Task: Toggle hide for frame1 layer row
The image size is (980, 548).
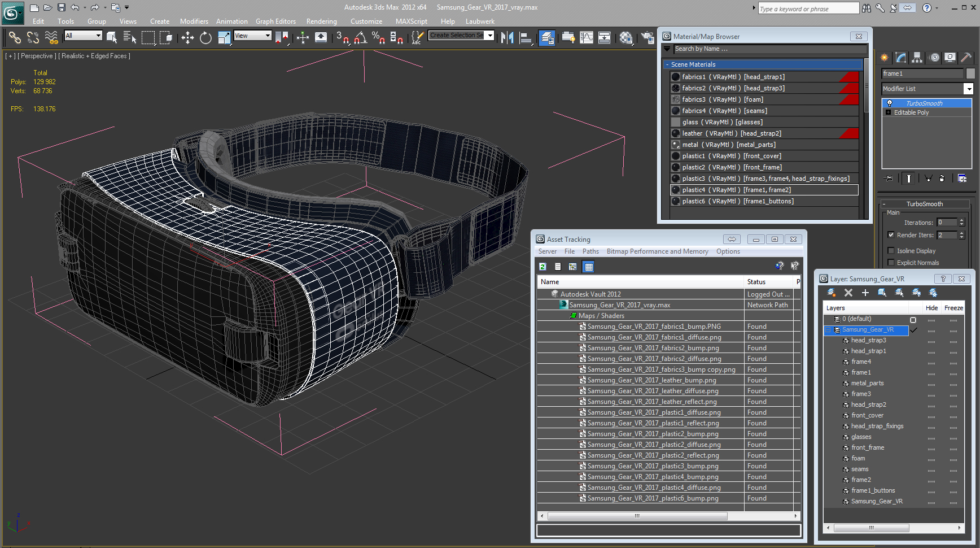Action: pyautogui.click(x=931, y=373)
